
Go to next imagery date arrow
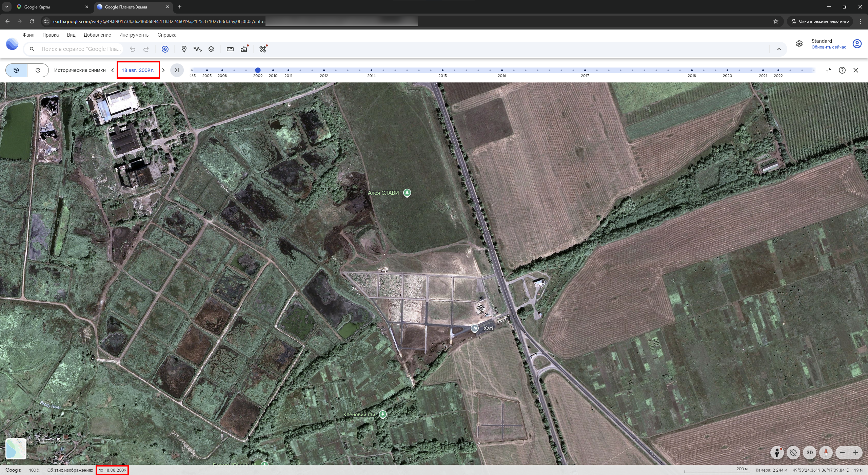pyautogui.click(x=163, y=70)
